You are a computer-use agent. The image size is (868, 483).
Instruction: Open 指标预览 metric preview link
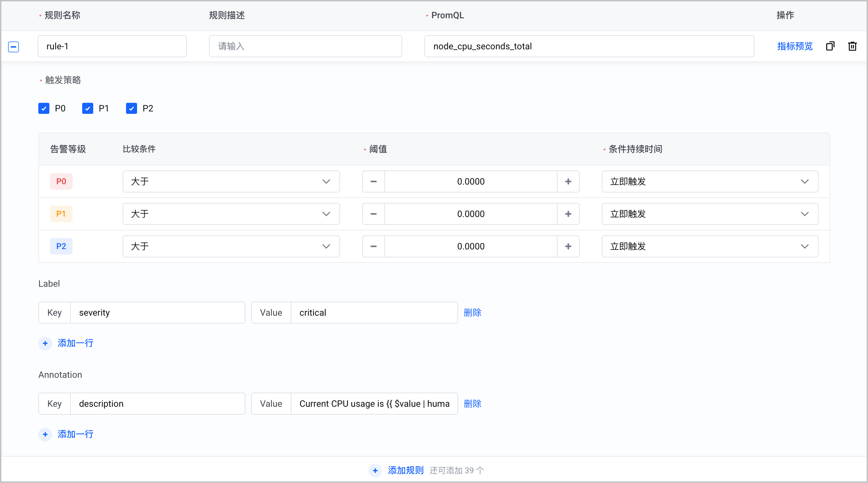click(795, 46)
